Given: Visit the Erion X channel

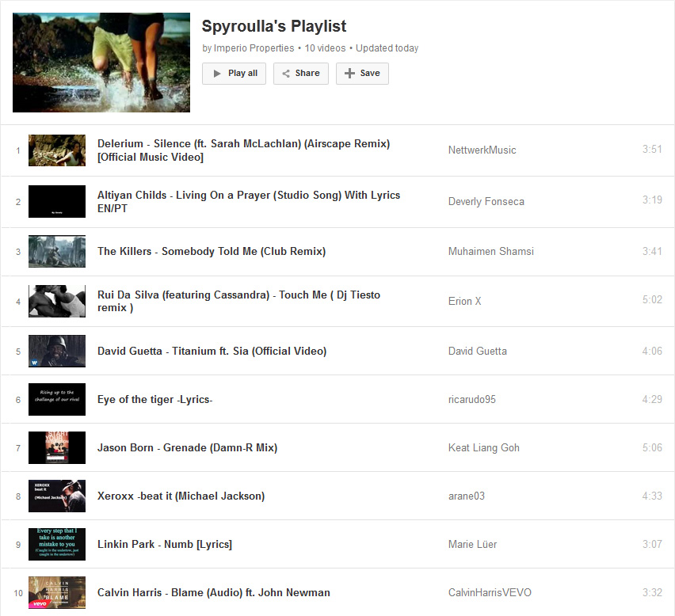Looking at the screenshot, I should (x=464, y=301).
